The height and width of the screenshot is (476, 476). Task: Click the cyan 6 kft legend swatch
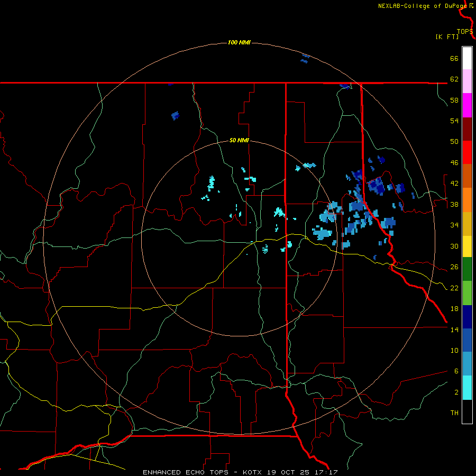[x=467, y=388]
